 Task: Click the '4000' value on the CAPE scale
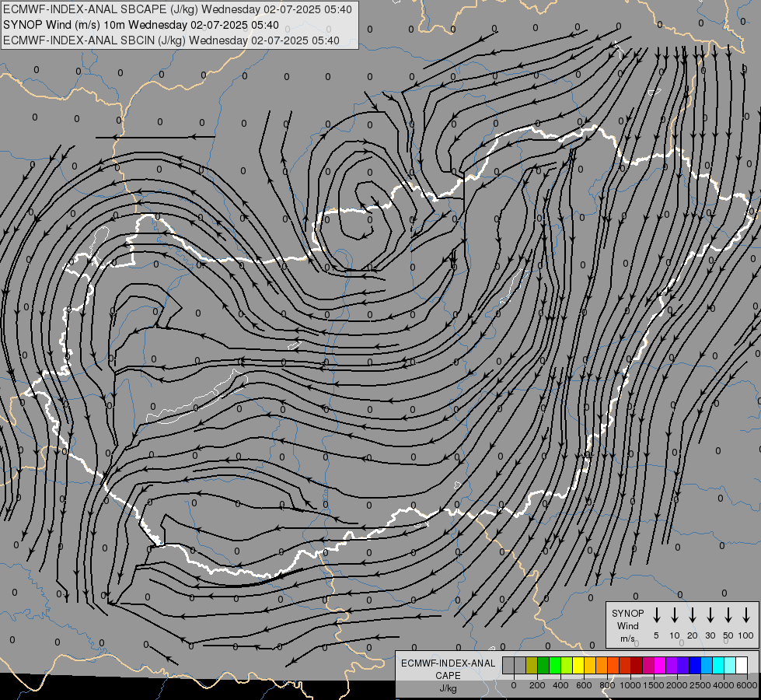[x=724, y=685]
